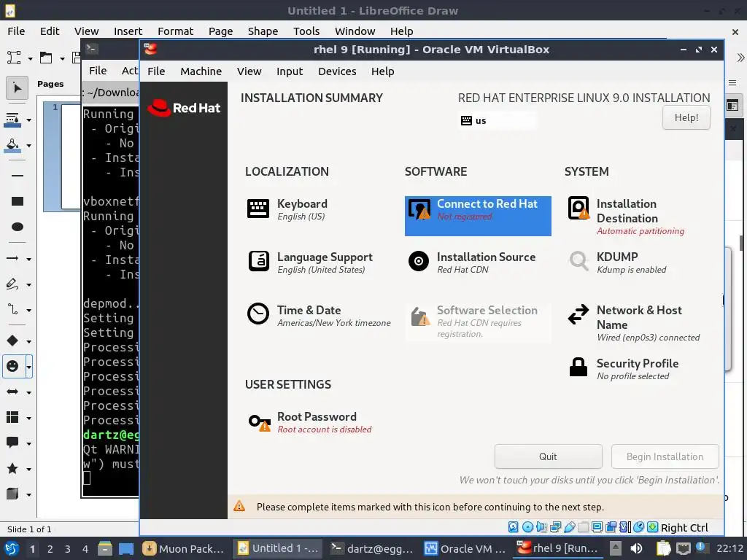Open VirtualBox View menu
This screenshot has width=747, height=560.
(x=249, y=71)
